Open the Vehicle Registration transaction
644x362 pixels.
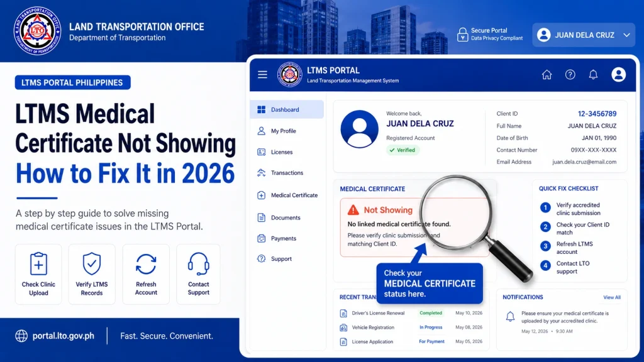pos(411,327)
